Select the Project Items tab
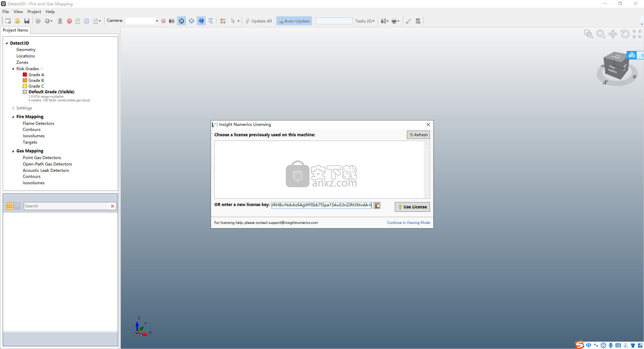 (15, 30)
